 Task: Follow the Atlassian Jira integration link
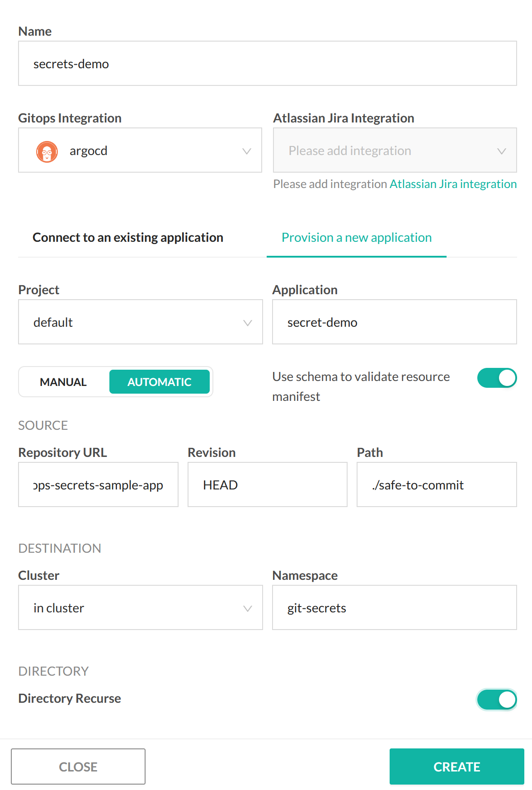(x=453, y=184)
